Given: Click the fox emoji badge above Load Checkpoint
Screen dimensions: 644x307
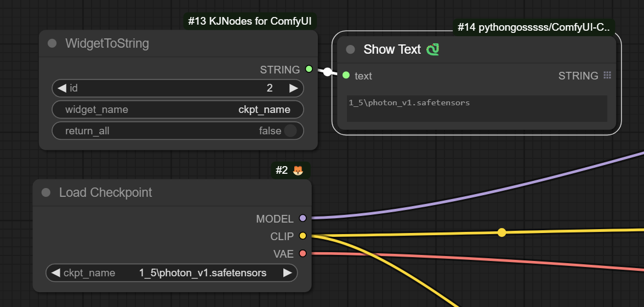Looking at the screenshot, I should [298, 170].
